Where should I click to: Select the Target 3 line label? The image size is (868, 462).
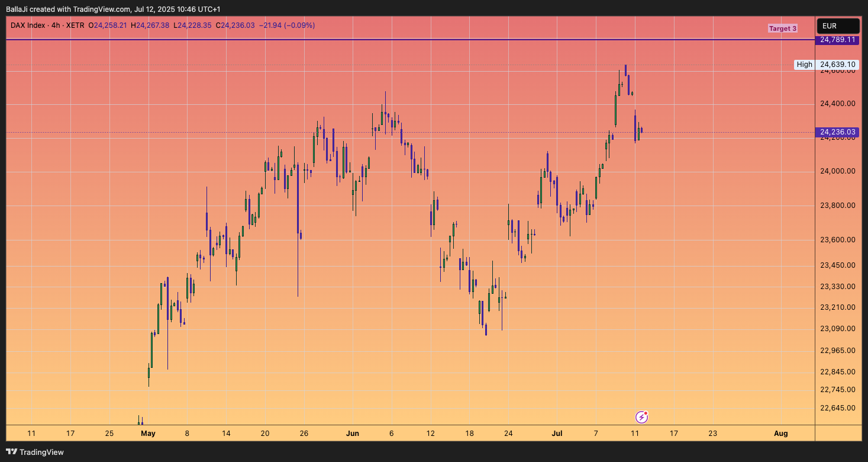(783, 28)
